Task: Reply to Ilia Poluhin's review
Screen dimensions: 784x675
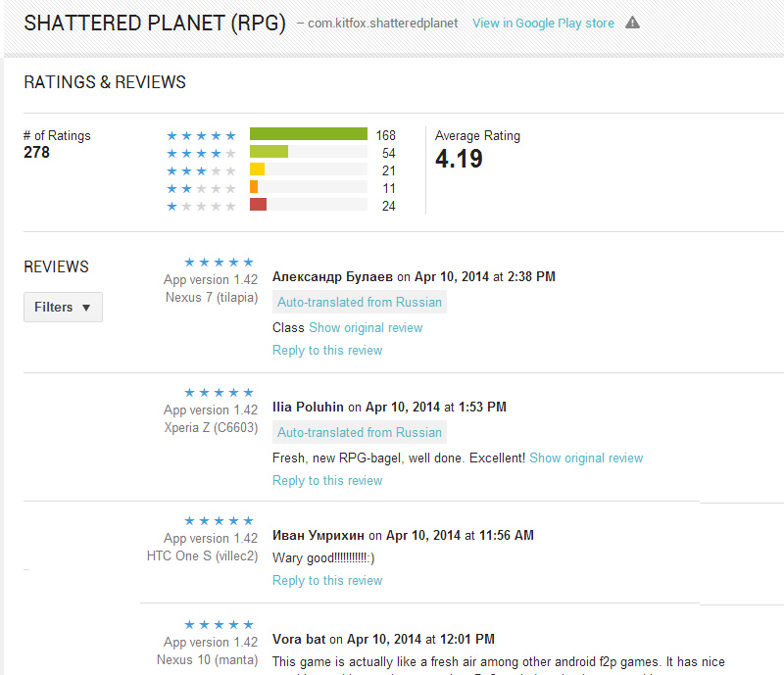Action: (x=327, y=480)
